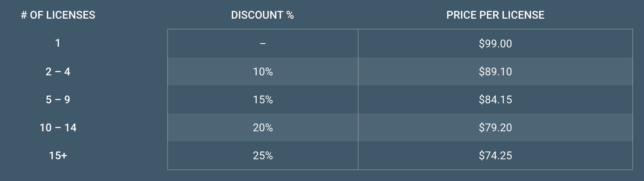Click the 'PRICE PER LICENSE' column header
Viewport: 644px width, 181px height.
495,15
